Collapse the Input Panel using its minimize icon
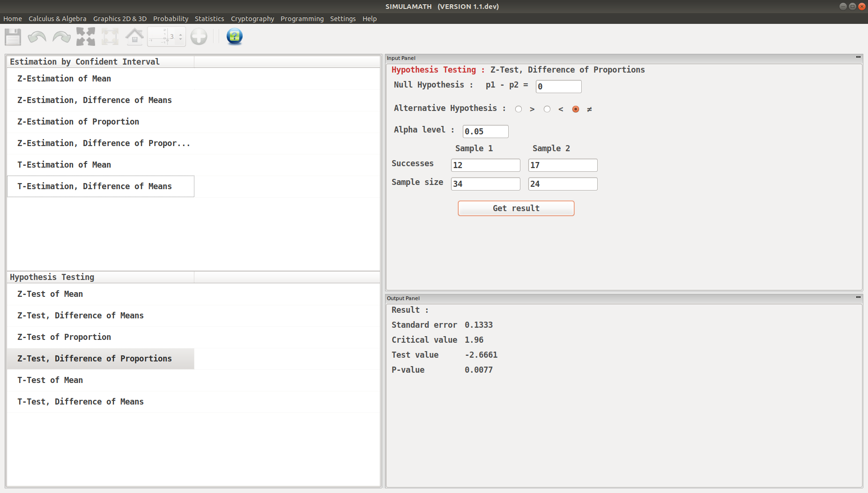This screenshot has height=493, width=868. point(858,57)
